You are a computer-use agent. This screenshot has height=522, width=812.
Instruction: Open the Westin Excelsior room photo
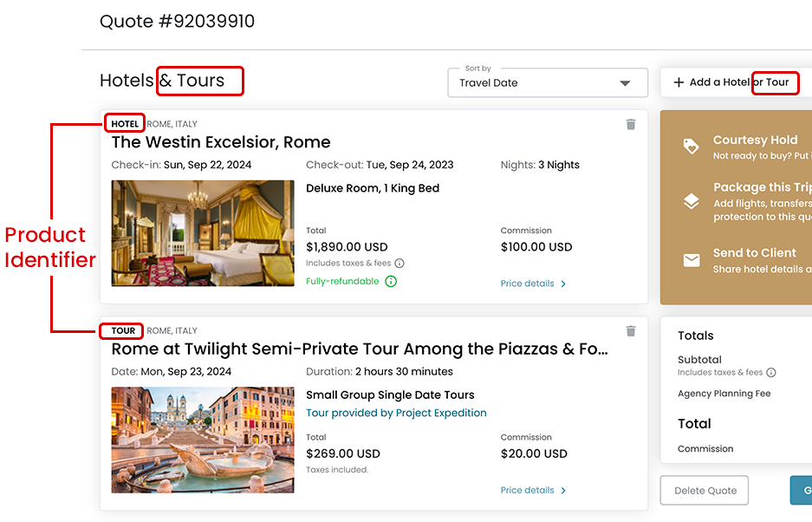tap(203, 232)
